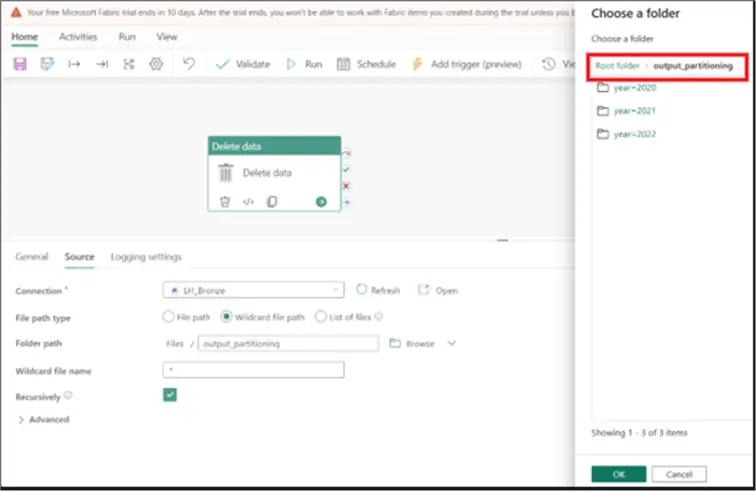Click the Showing 1 - 3 of 3 items text
Viewport: 756px width, 491px height.
(639, 433)
